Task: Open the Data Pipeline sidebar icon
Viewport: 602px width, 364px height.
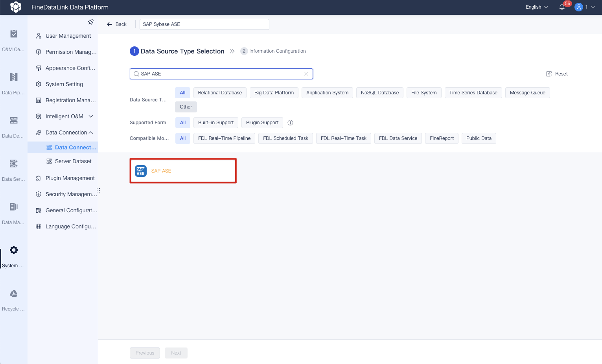Action: [x=14, y=77]
